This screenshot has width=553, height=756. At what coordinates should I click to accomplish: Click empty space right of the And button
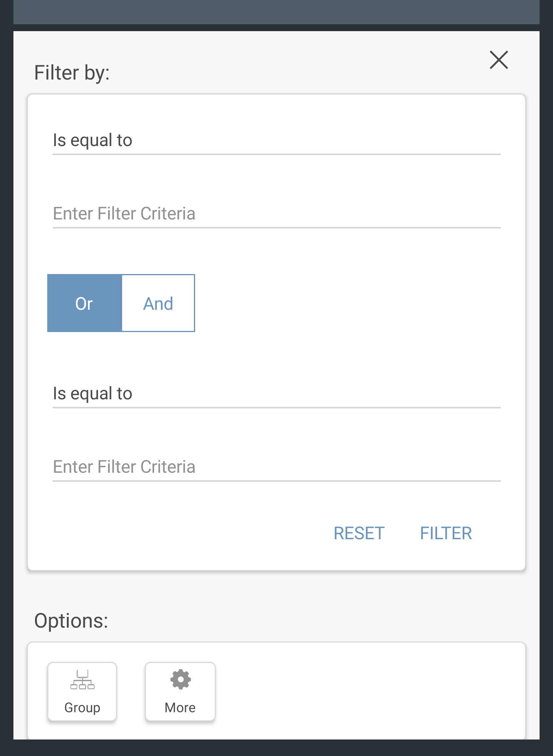click(x=346, y=303)
